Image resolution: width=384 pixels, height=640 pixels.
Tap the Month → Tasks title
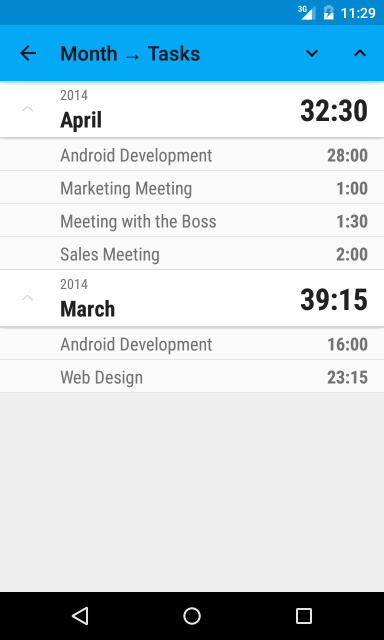coord(130,53)
